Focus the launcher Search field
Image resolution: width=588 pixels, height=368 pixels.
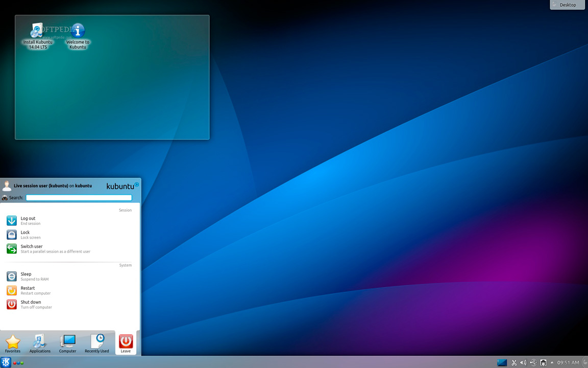pyautogui.click(x=79, y=198)
